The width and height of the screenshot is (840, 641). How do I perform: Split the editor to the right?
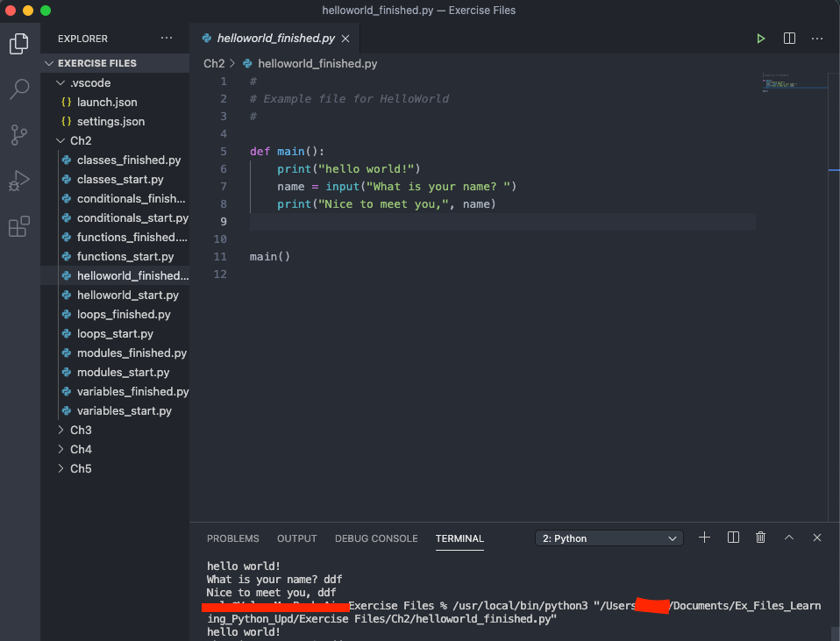click(x=789, y=39)
